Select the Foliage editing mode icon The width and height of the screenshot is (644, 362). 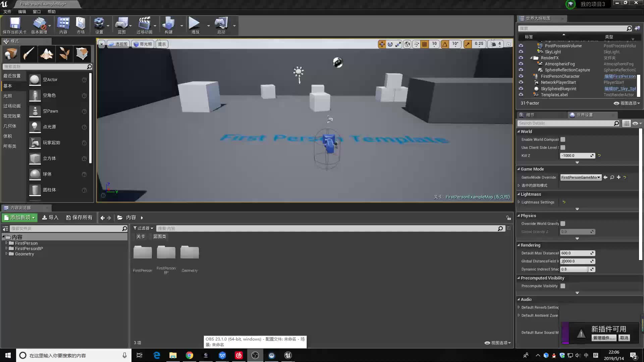pos(64,54)
